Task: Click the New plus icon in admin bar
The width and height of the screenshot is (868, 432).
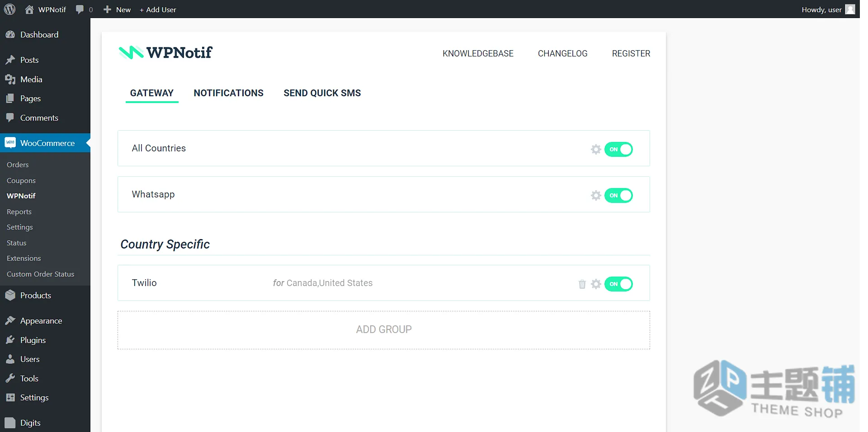Action: (107, 9)
